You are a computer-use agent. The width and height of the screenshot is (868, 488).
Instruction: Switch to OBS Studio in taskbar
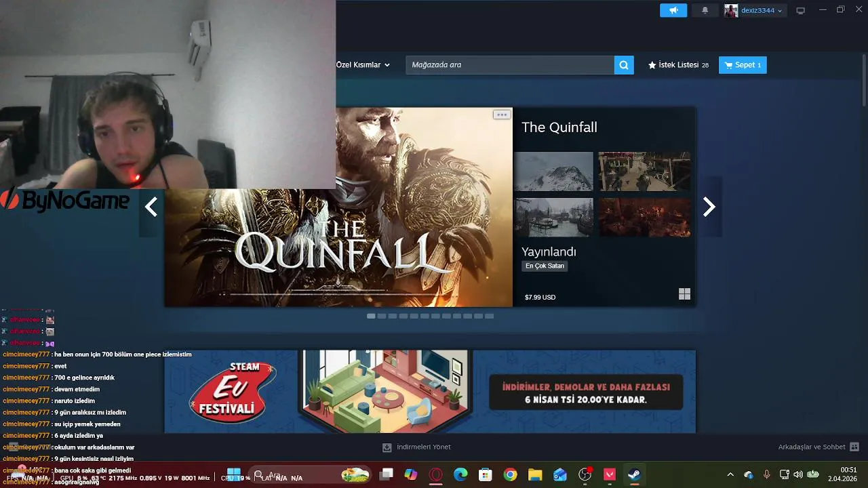[585, 474]
